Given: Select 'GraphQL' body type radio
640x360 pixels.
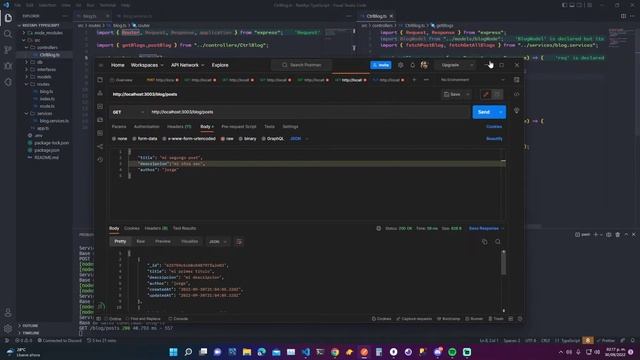Looking at the screenshot, I should [263, 139].
